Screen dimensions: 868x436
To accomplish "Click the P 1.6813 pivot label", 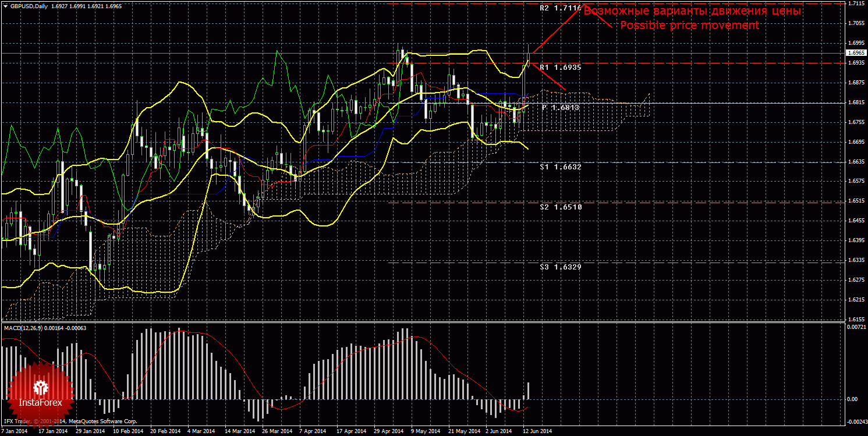I will (561, 108).
